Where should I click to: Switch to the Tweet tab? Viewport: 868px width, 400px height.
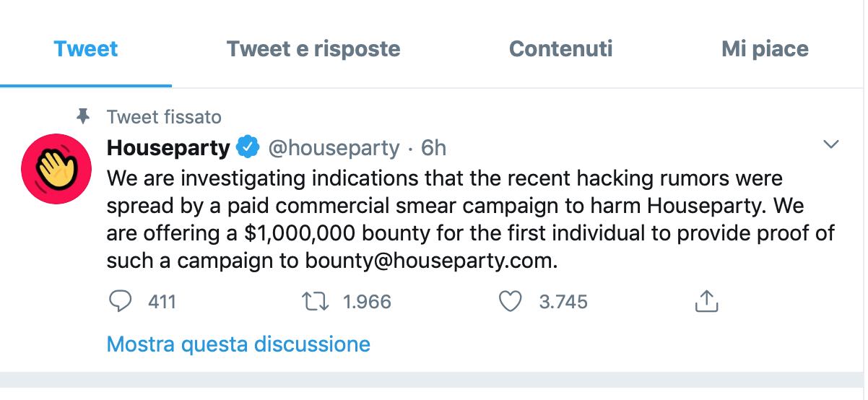click(x=86, y=49)
